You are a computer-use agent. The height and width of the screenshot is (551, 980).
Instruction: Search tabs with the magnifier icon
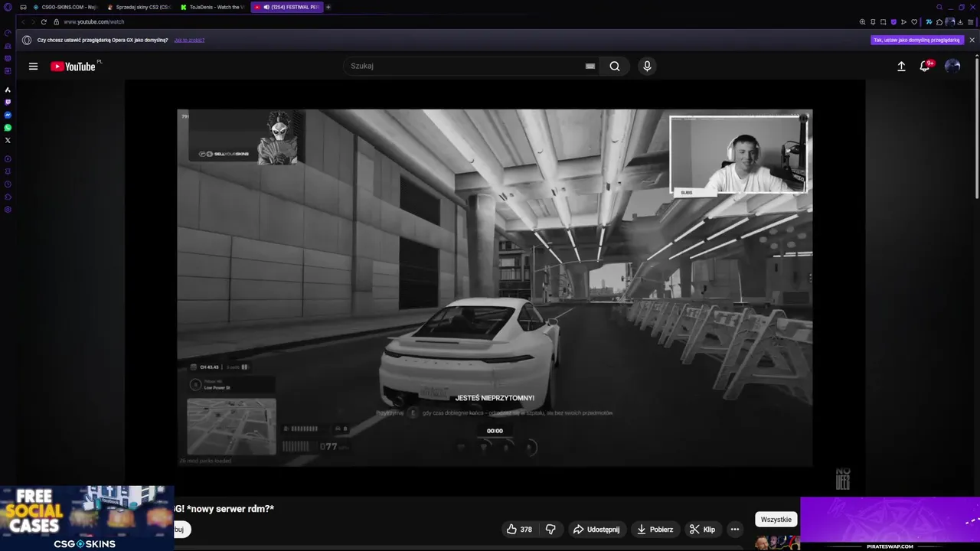[939, 7]
